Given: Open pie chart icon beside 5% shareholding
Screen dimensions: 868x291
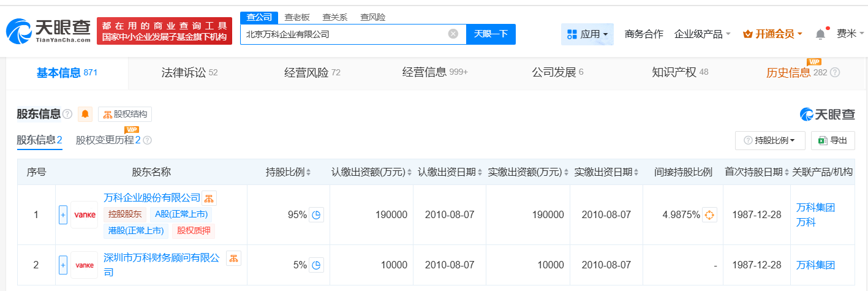Looking at the screenshot, I should 317,265.
